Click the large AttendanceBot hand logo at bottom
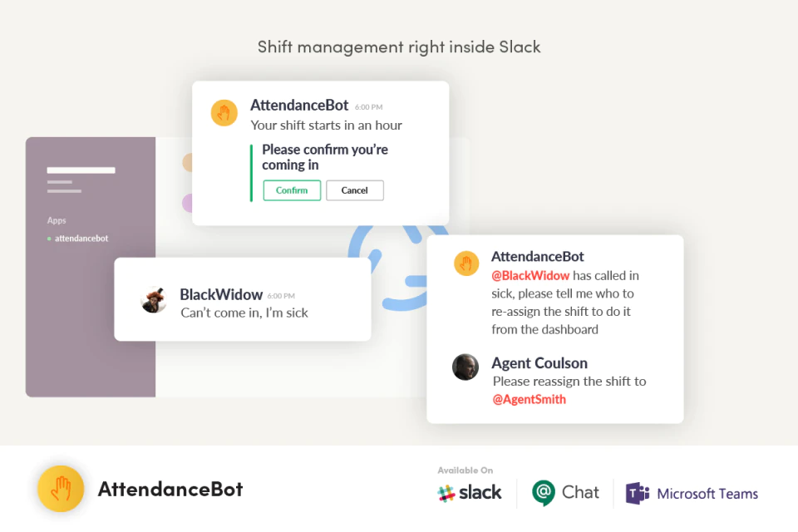 pyautogui.click(x=61, y=489)
